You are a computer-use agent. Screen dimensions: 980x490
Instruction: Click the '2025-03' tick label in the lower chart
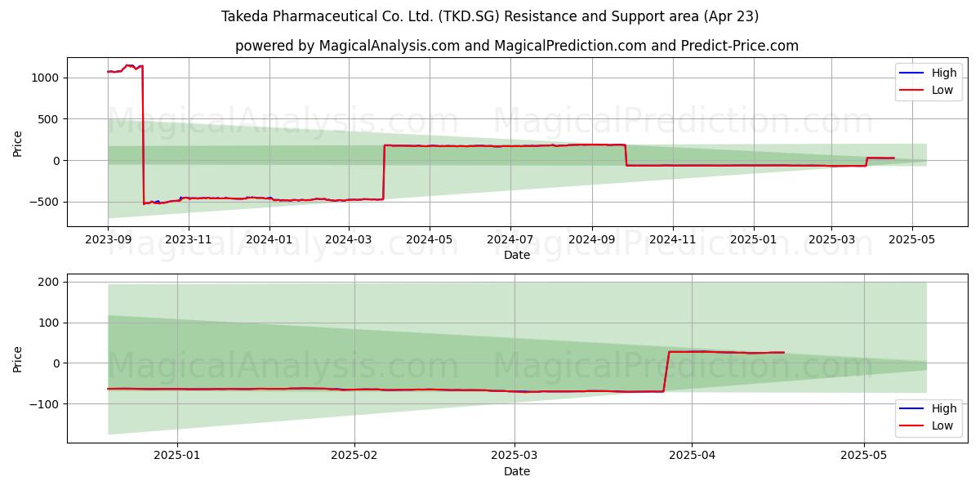click(514, 455)
